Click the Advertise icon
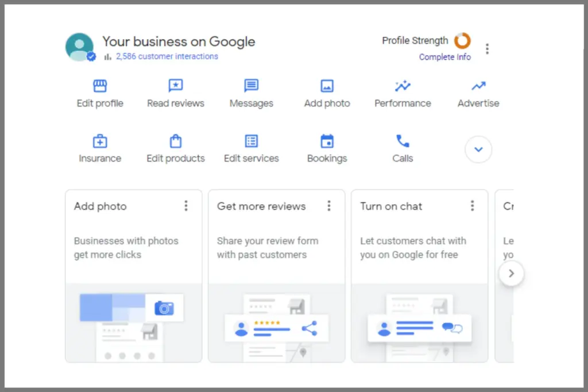This screenshot has height=392, width=588. click(478, 85)
